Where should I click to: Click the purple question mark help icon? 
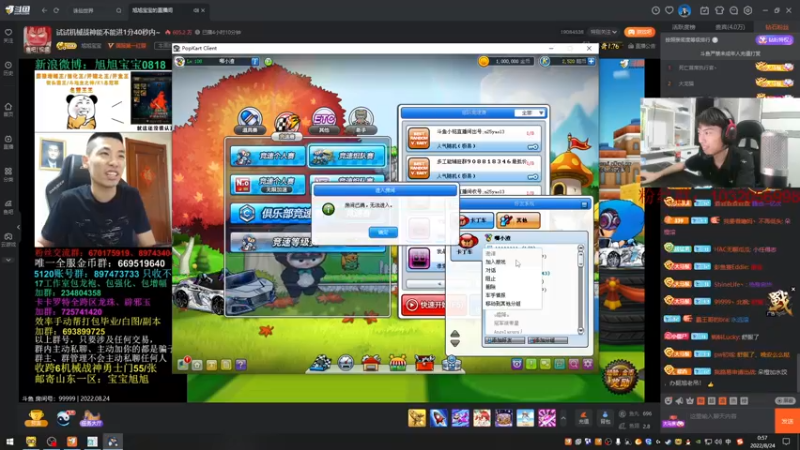click(240, 364)
